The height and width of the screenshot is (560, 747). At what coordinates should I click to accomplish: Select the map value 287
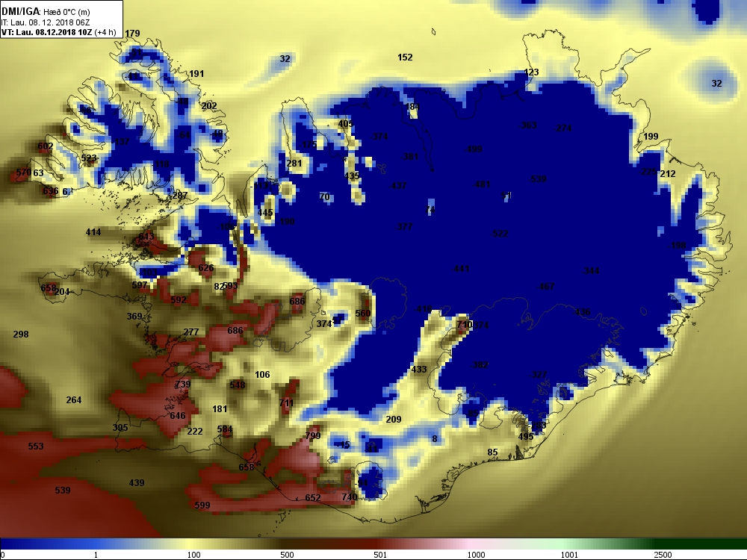(179, 195)
